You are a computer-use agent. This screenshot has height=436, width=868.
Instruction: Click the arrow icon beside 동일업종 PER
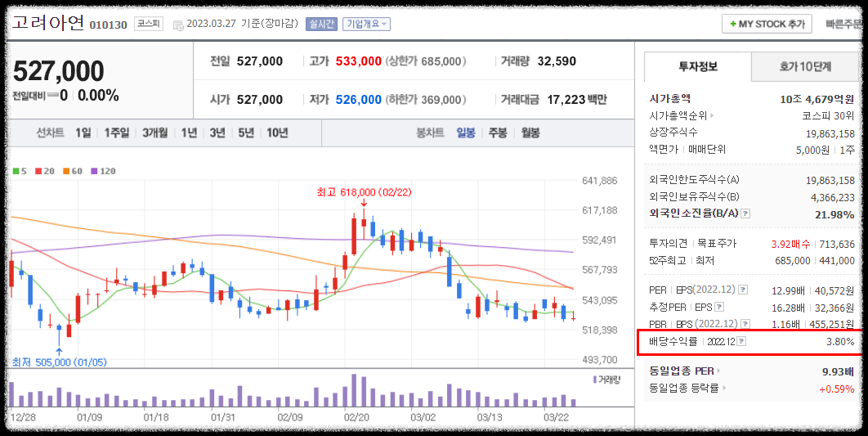click(x=719, y=371)
